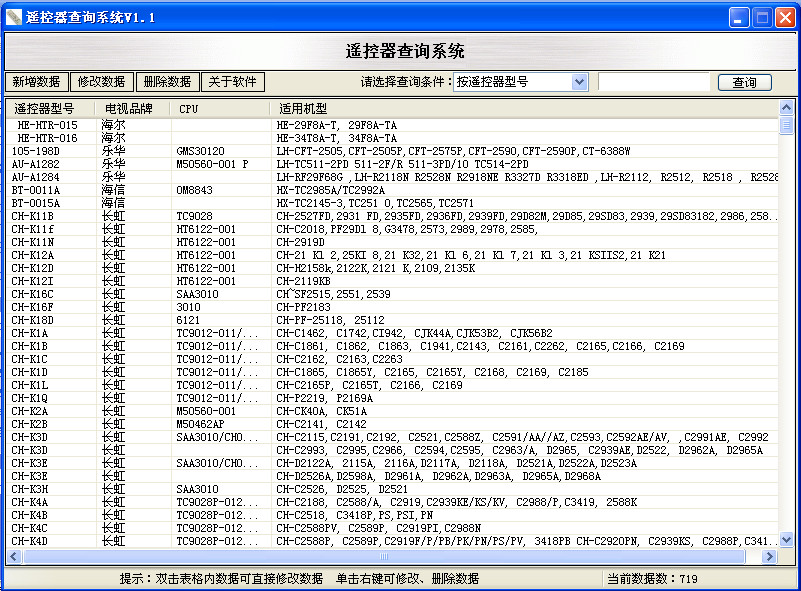
Task: Click the horizontal scrollbar left arrow
Action: pyautogui.click(x=13, y=556)
